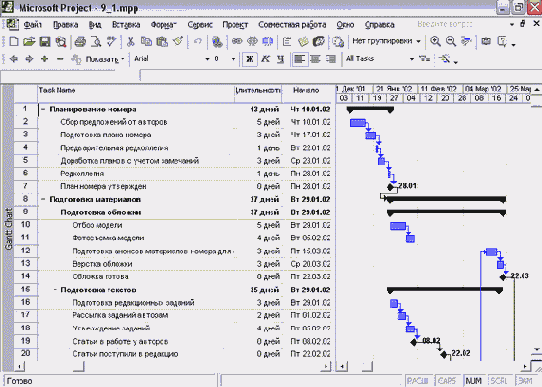Click inside the entry bar input field
This screenshot has width=542, height=387.
(x=340, y=75)
